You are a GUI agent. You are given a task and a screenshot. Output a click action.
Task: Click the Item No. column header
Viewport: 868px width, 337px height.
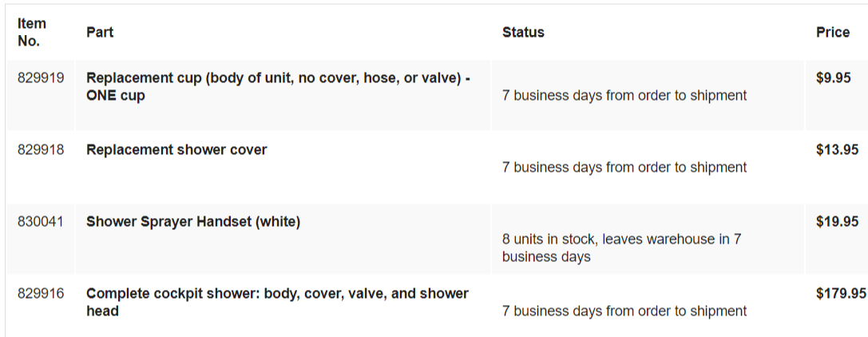[x=32, y=32]
